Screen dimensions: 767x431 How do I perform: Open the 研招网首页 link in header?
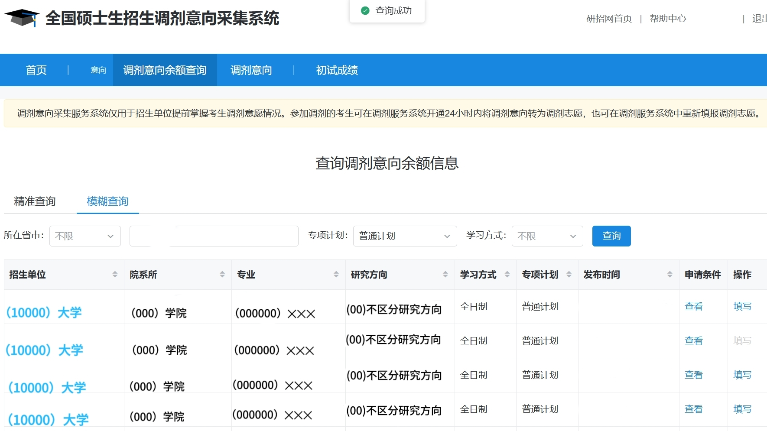[x=609, y=19]
